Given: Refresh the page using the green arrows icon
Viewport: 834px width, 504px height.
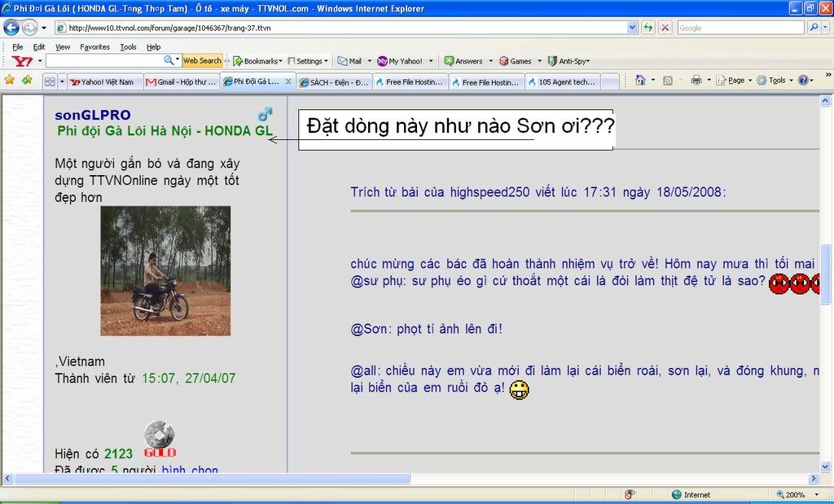Looking at the screenshot, I should 647,28.
